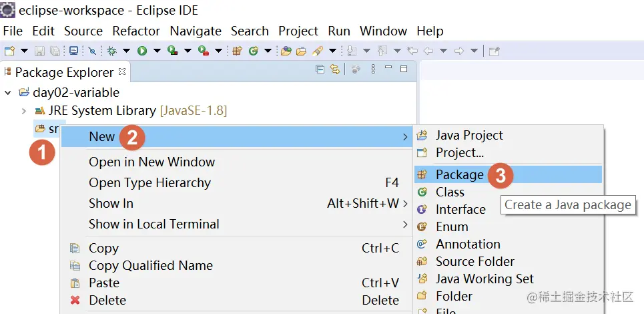Open the Refactor menu
The width and height of the screenshot is (644, 314).
point(136,31)
